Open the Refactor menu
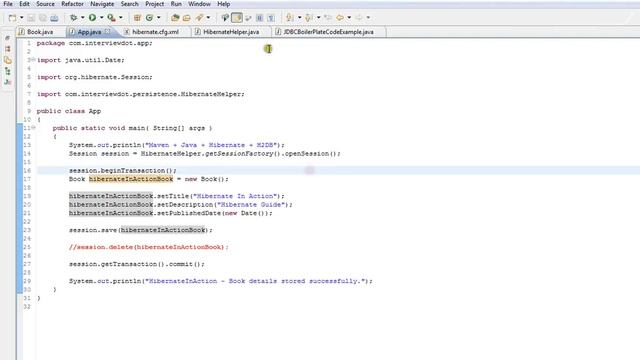640x360 pixels. tap(72, 4)
